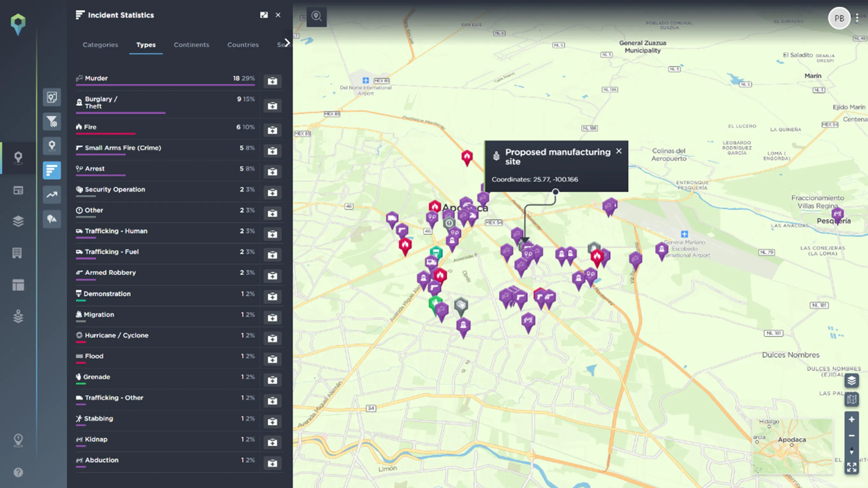Viewport: 868px width, 488px height.
Task: Click the add briefcase button for Fire
Action: (272, 130)
